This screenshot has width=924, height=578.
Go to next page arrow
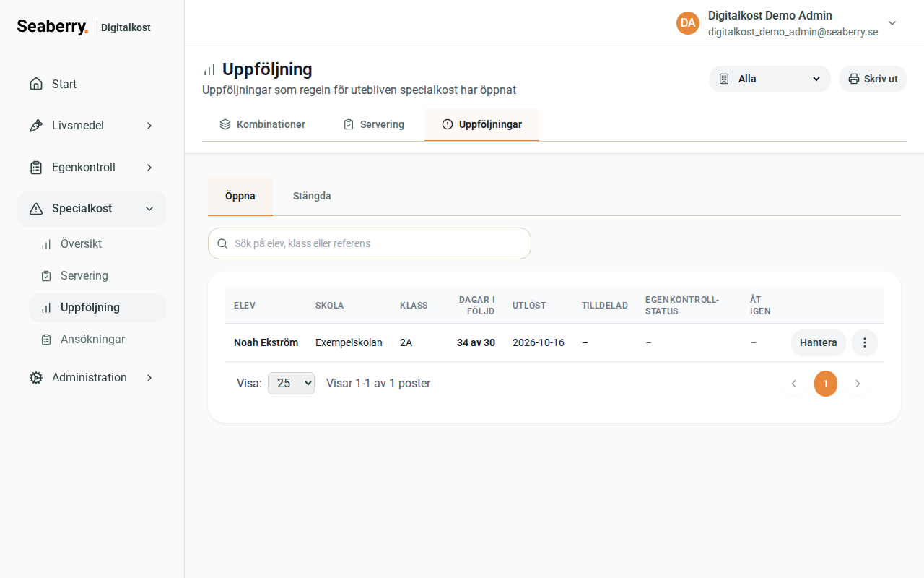pyautogui.click(x=858, y=384)
